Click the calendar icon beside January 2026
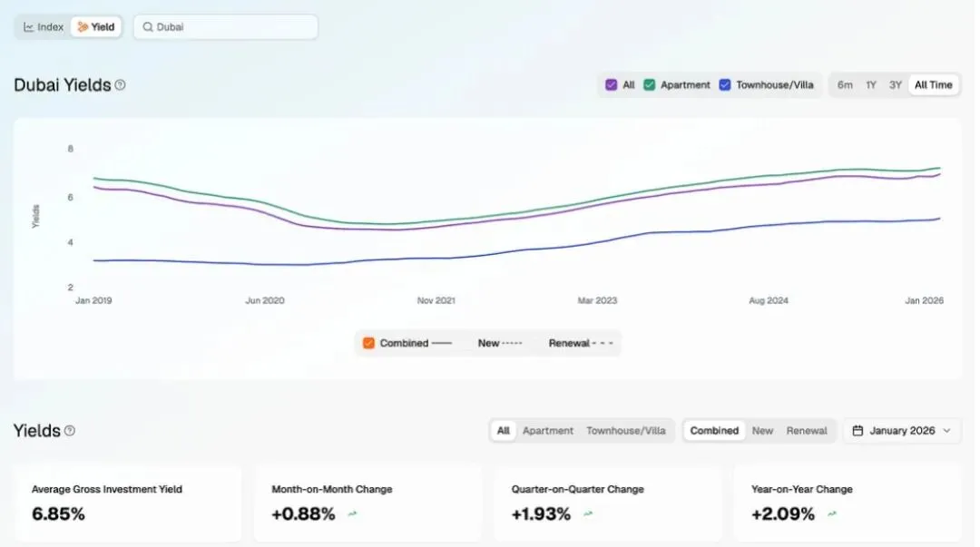This screenshot has width=980, height=547. click(x=857, y=431)
